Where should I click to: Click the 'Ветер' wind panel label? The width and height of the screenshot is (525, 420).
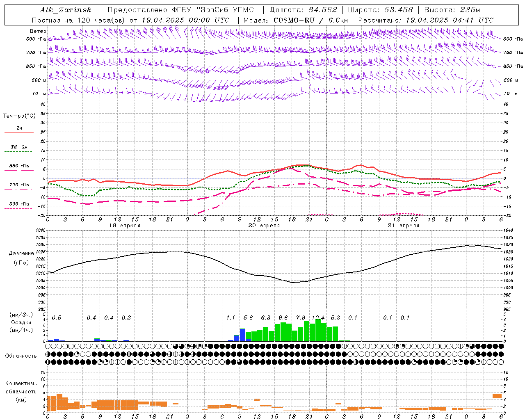click(x=38, y=31)
